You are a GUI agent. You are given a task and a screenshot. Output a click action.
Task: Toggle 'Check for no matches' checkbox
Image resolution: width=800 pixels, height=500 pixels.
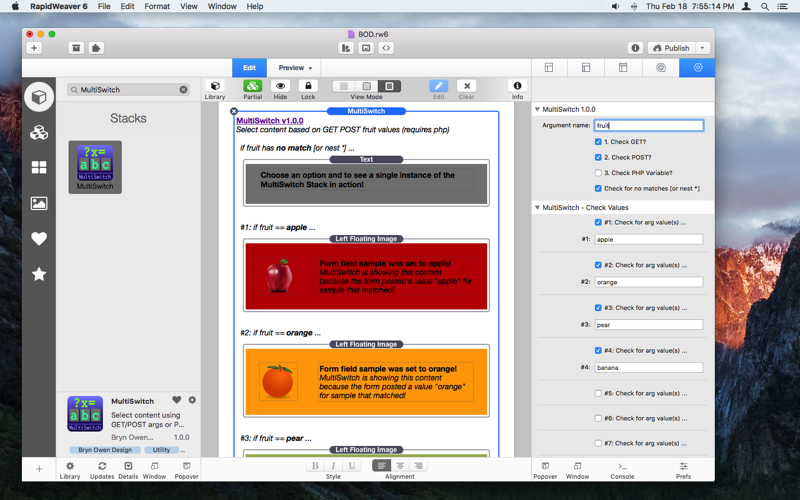click(x=598, y=188)
